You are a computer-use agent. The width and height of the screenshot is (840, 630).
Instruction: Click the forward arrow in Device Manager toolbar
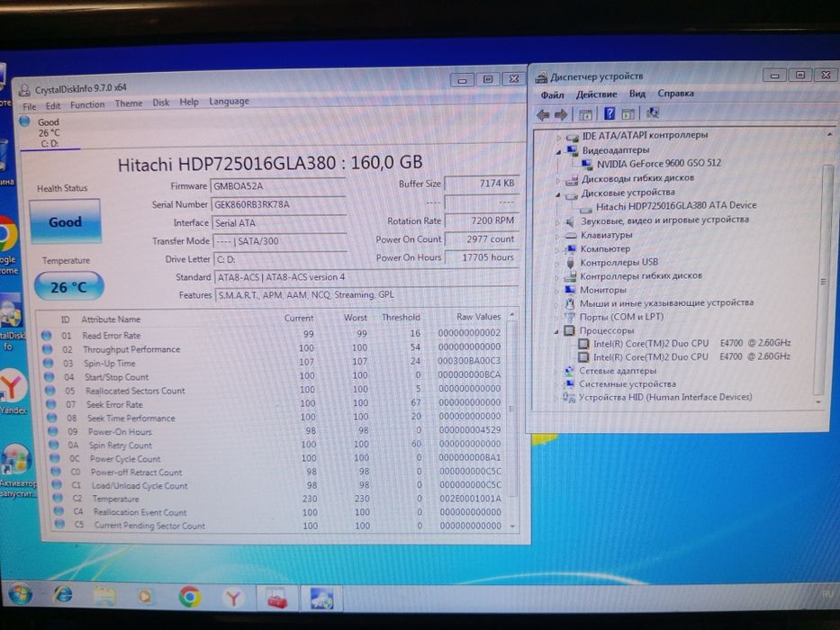(x=561, y=114)
